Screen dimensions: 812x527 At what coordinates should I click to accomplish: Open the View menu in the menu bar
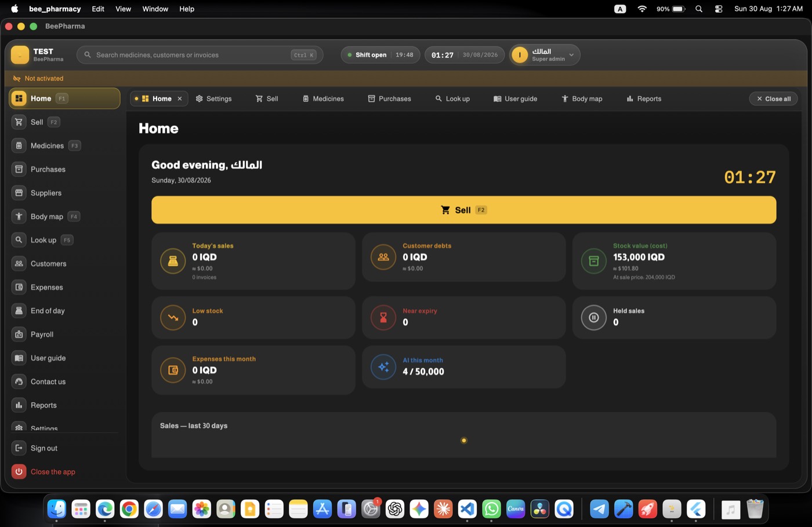[x=123, y=9]
